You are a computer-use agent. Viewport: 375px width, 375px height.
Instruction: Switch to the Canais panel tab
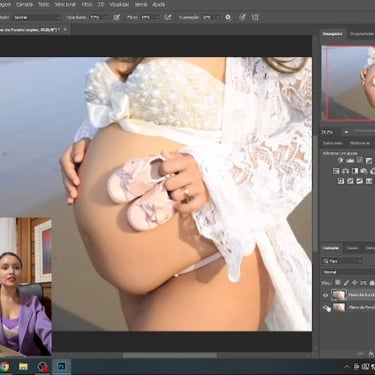(352, 248)
